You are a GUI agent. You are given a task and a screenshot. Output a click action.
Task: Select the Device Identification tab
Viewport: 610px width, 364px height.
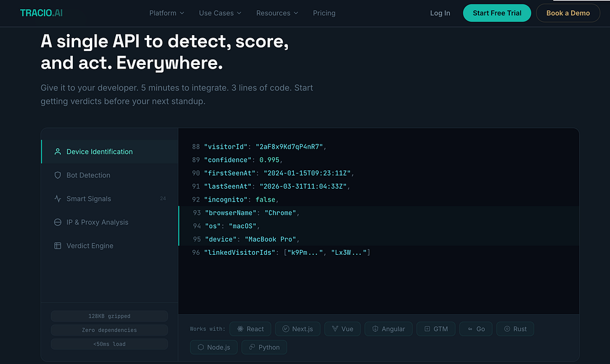pyautogui.click(x=109, y=152)
